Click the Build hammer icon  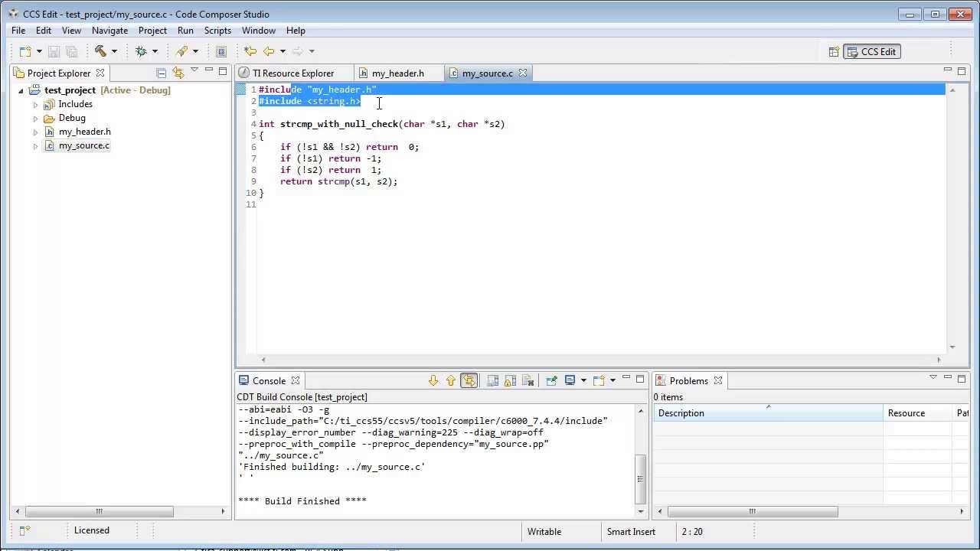[x=100, y=51]
